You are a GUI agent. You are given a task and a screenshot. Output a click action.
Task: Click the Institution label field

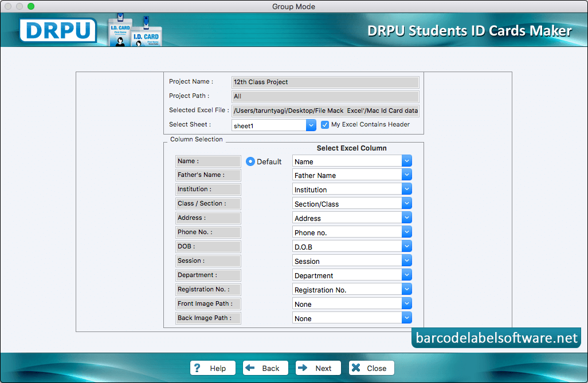[208, 189]
